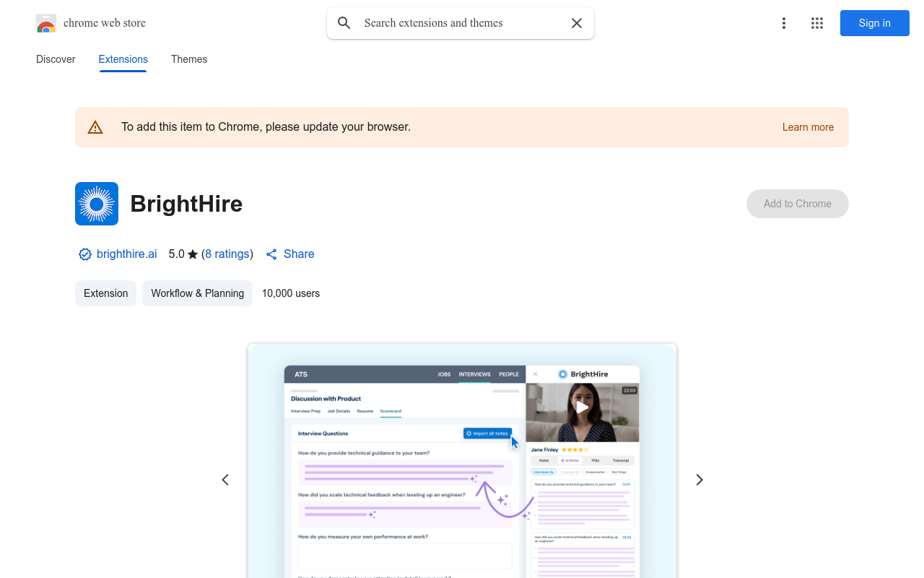Click the Chrome Web Store logo
The height and width of the screenshot is (578, 924).
pos(46,23)
